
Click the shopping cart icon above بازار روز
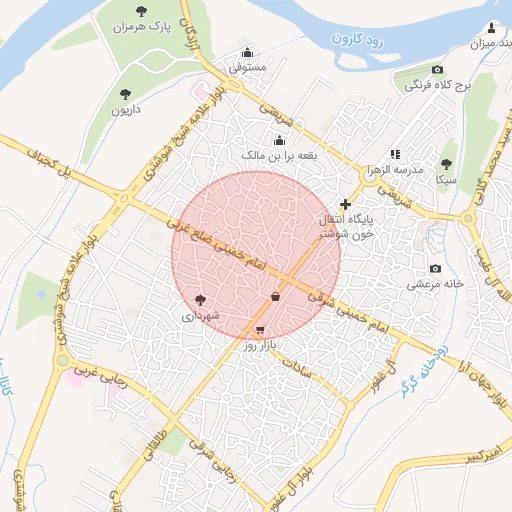pos(260,330)
